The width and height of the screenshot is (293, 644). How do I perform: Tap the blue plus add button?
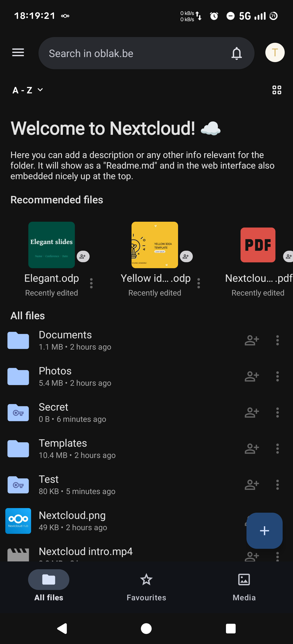coord(264,531)
